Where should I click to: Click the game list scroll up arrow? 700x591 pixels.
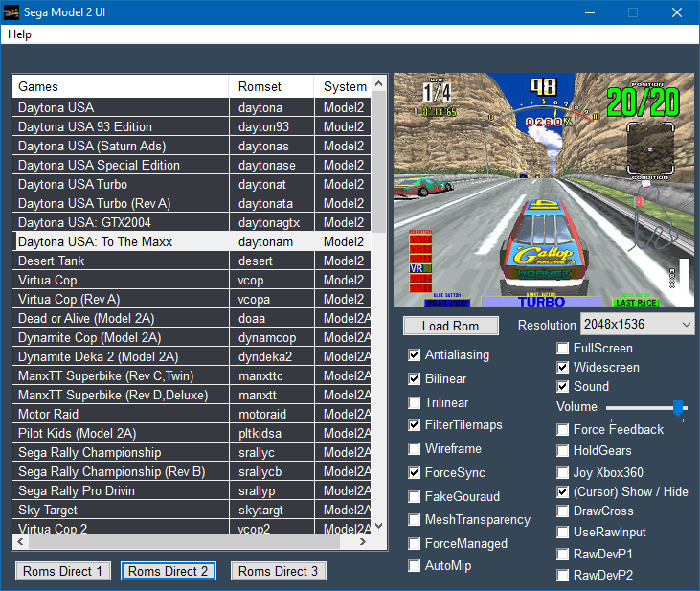tap(378, 83)
